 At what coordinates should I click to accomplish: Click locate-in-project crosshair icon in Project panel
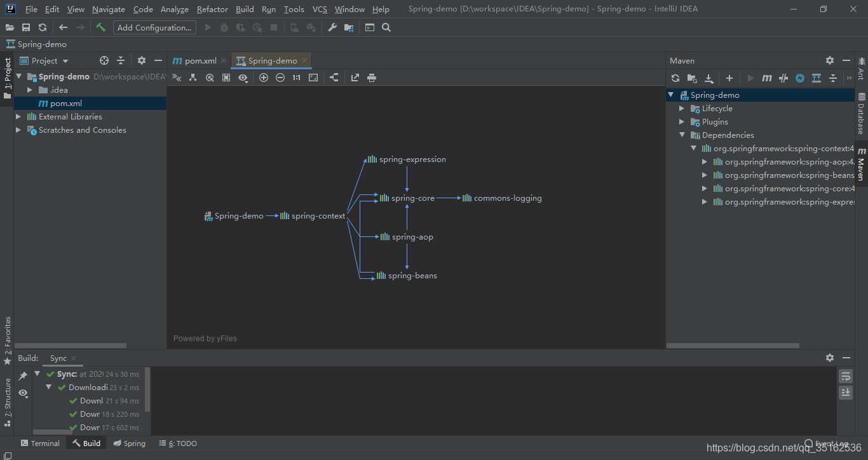pos(104,60)
